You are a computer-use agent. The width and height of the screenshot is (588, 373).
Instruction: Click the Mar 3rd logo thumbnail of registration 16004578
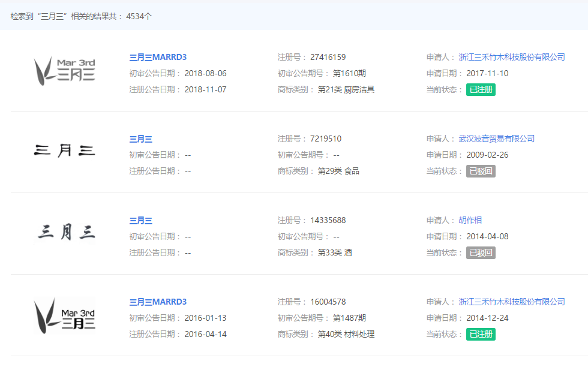pos(65,315)
